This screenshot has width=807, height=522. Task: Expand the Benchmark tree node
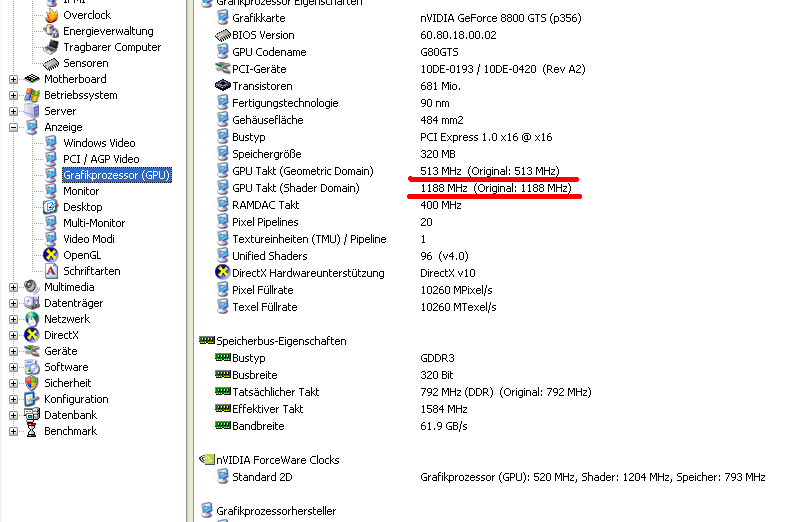point(13,431)
